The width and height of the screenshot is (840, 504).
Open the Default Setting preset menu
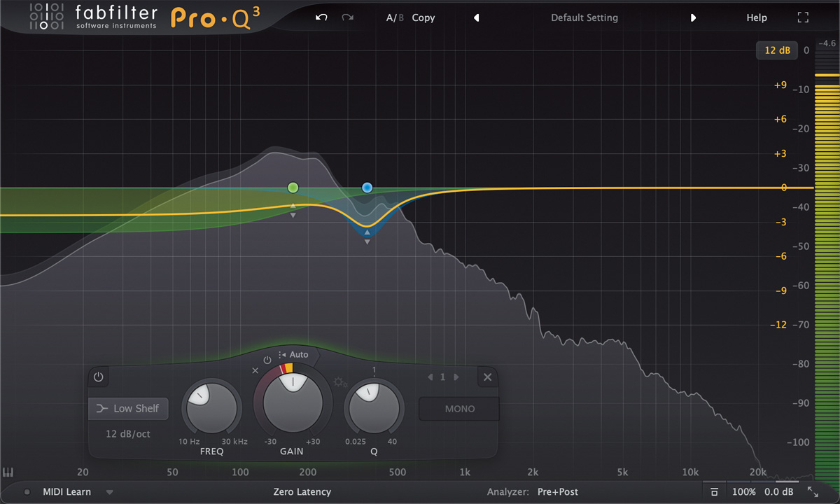click(584, 18)
